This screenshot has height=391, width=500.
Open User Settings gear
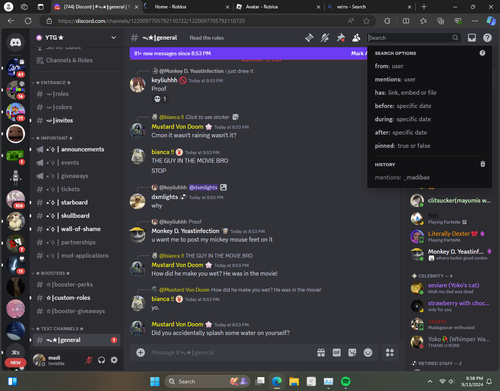114,360
